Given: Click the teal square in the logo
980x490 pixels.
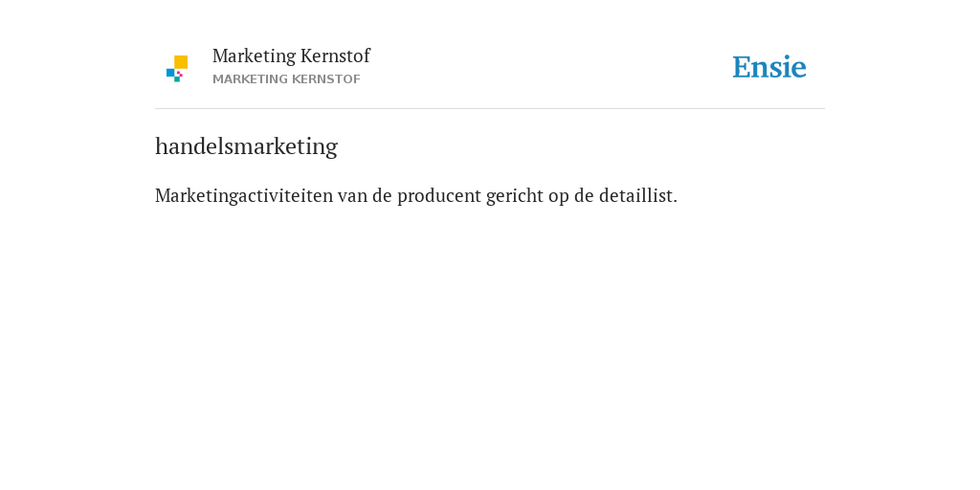Looking at the screenshot, I should pyautogui.click(x=177, y=79).
